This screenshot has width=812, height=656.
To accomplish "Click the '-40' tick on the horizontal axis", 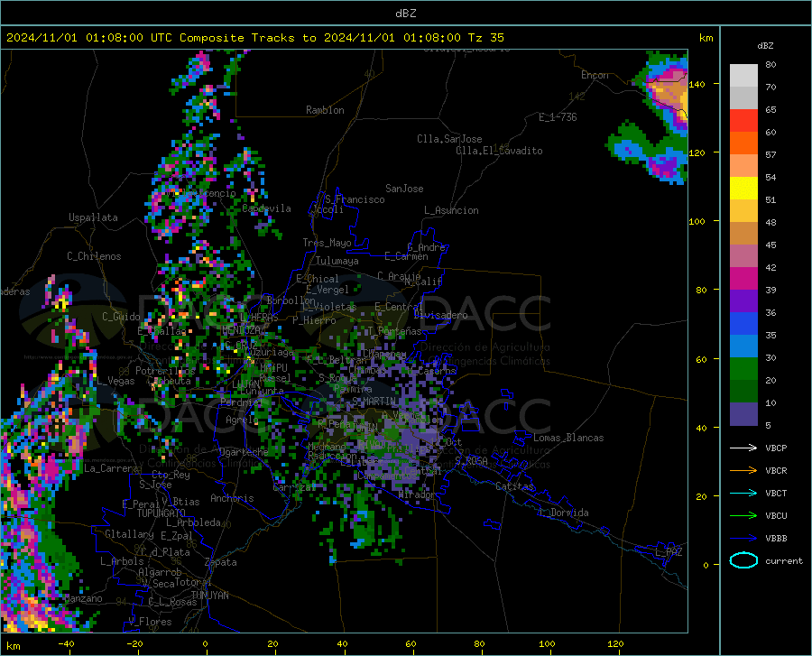I will [x=66, y=643].
